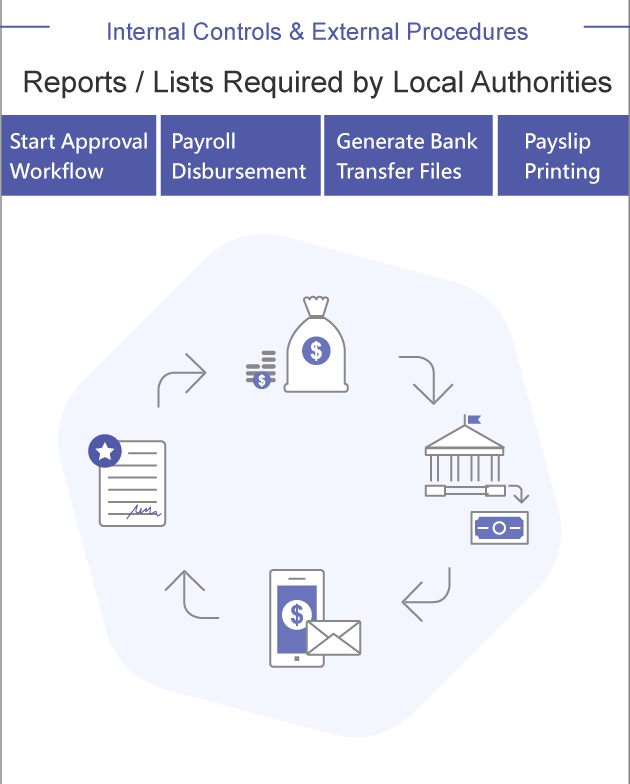630x784 pixels.
Task: Switch to Generate Bank Transfer Files tab
Action: (x=408, y=156)
